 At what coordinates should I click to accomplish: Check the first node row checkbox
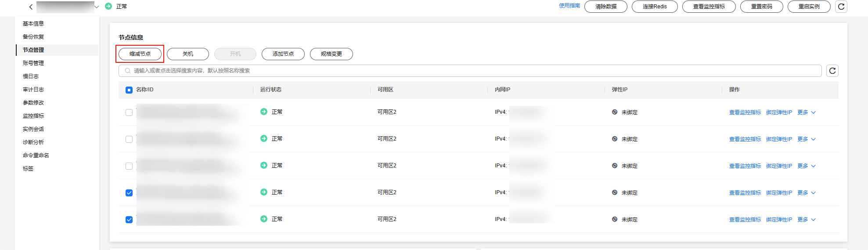(x=129, y=112)
